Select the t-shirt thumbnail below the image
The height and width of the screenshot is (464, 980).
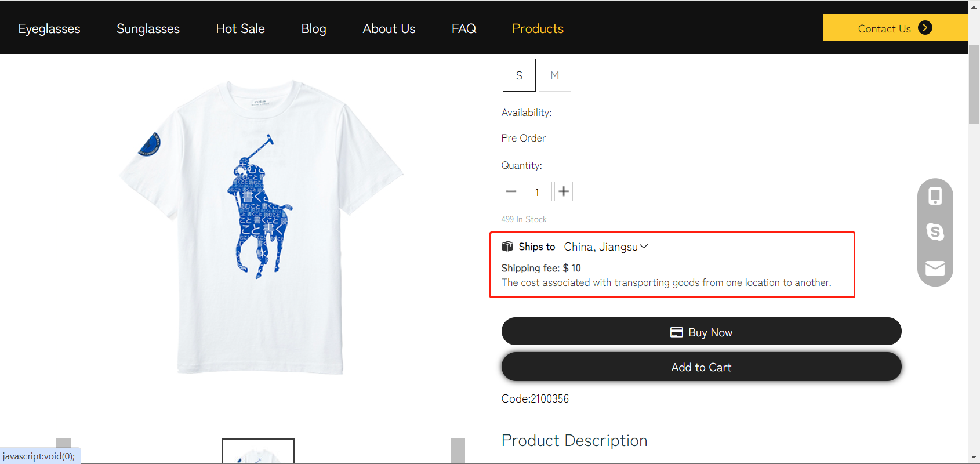click(259, 452)
